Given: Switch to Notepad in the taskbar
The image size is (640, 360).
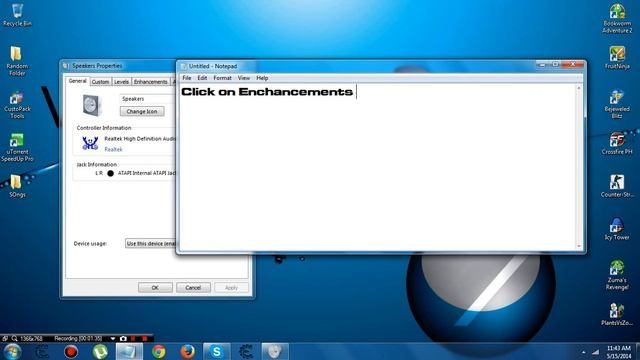Looking at the screenshot, I should click(129, 351).
